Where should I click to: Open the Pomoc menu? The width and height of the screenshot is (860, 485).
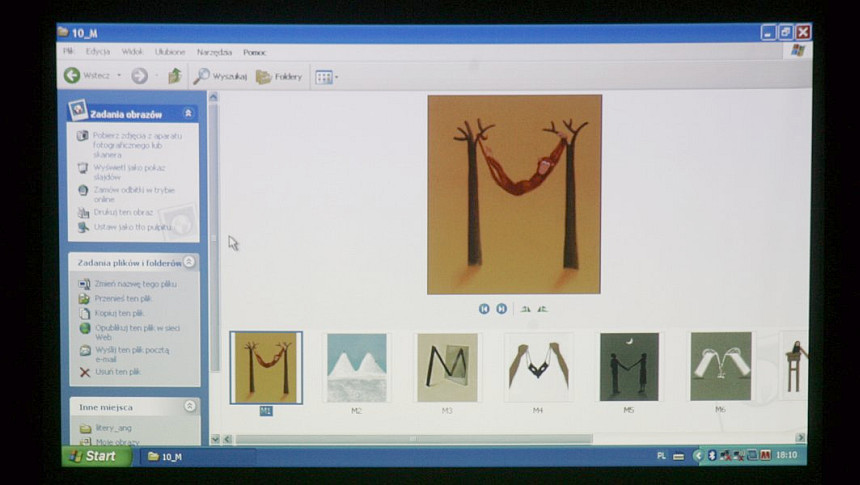coord(254,53)
